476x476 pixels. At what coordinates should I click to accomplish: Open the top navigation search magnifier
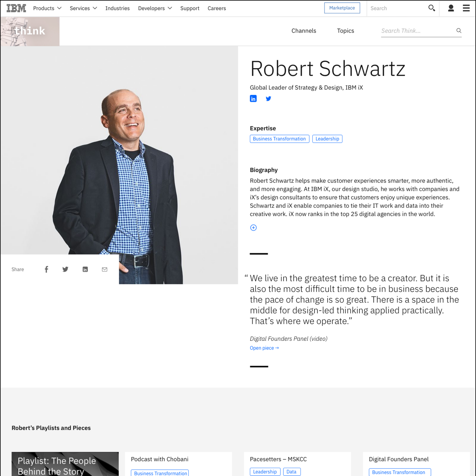(x=432, y=8)
